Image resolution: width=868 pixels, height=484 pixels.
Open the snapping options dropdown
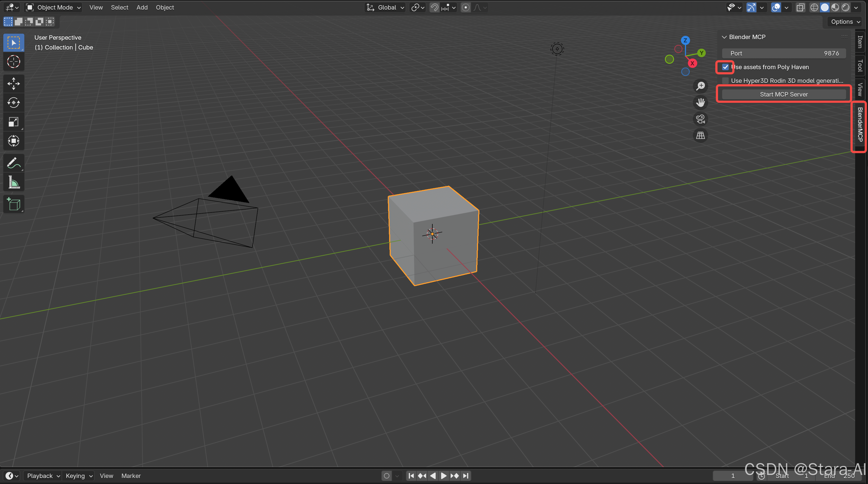(449, 7)
